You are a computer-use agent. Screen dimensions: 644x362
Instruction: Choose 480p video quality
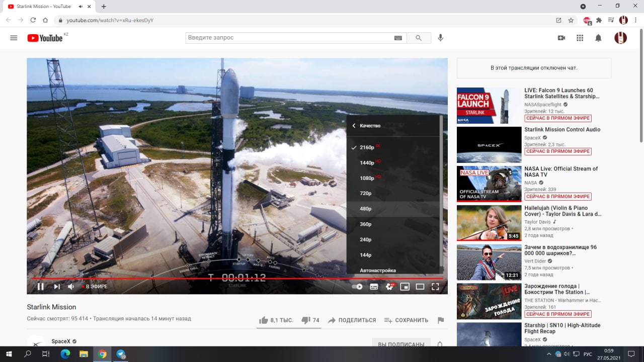tap(393, 209)
